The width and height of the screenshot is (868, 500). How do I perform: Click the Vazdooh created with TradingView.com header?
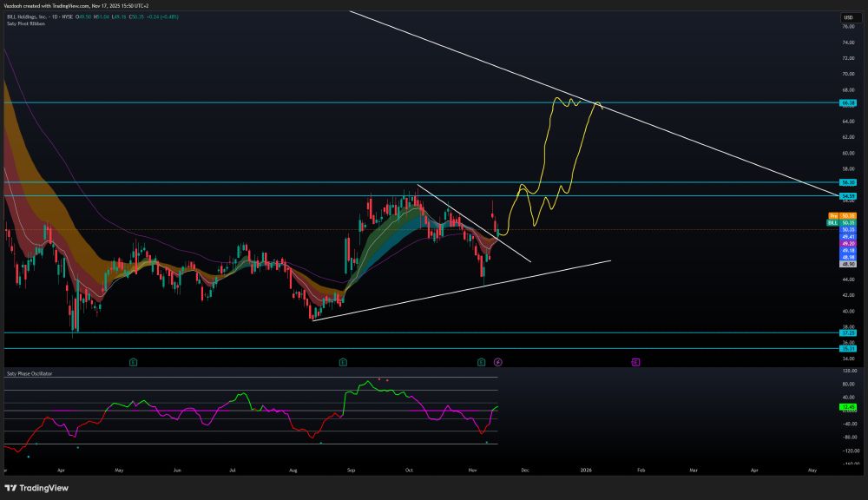(x=76, y=5)
